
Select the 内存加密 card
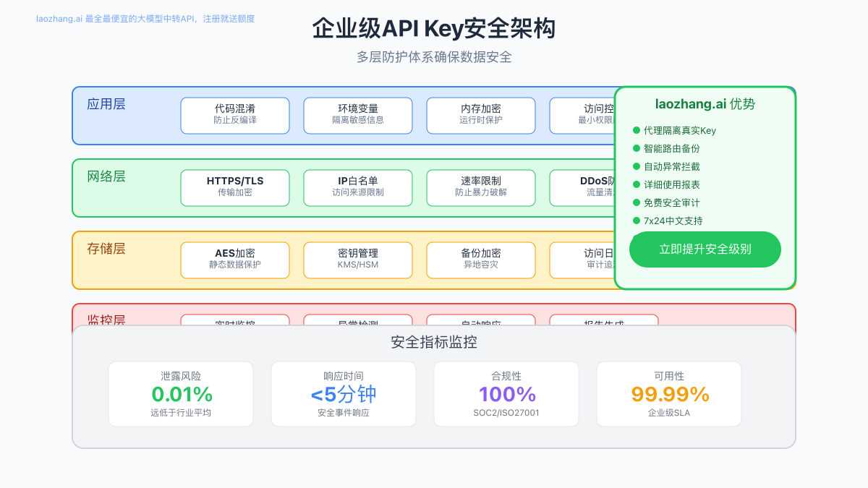(481, 116)
